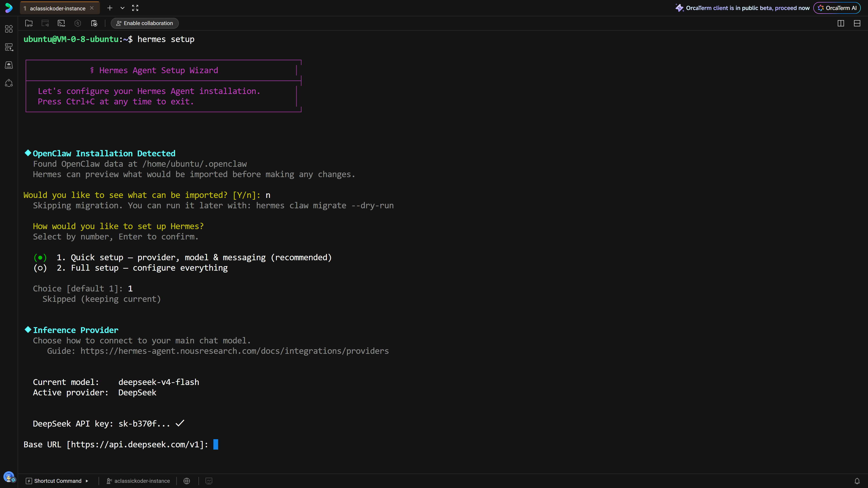
Task: Split the terminal into side-by-side panes
Action: coord(841,23)
